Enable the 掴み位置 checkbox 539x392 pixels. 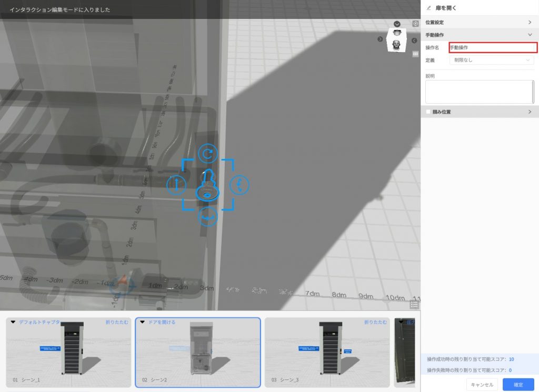coord(428,112)
